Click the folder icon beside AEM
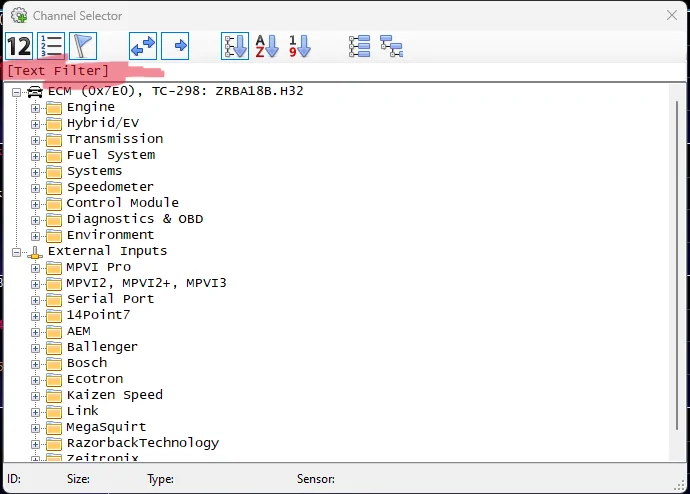Image resolution: width=690 pixels, height=494 pixels. 54,332
